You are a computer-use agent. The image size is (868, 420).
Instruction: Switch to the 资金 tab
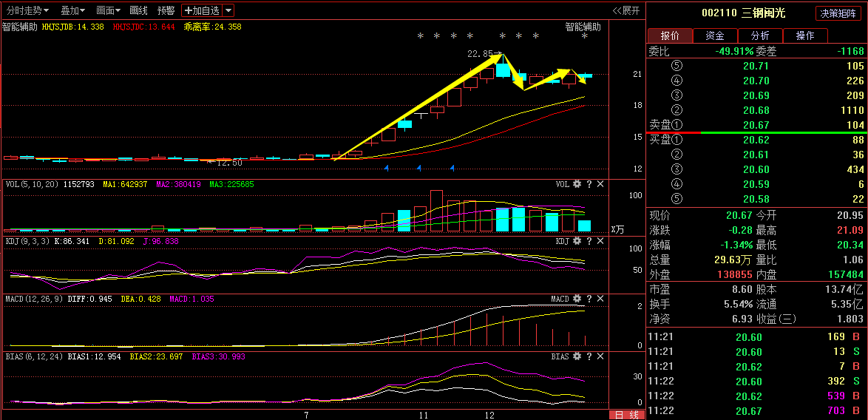coord(715,35)
